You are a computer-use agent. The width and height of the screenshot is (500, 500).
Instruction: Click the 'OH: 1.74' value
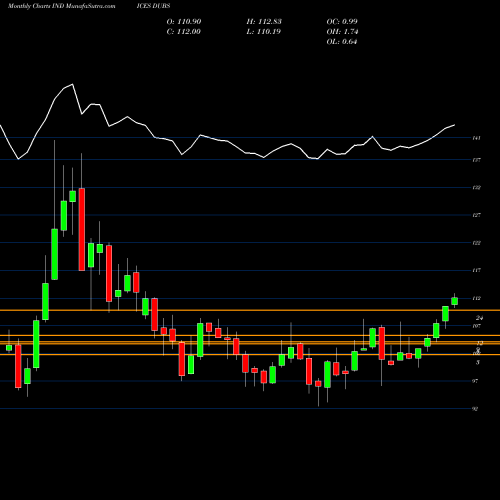[342, 32]
